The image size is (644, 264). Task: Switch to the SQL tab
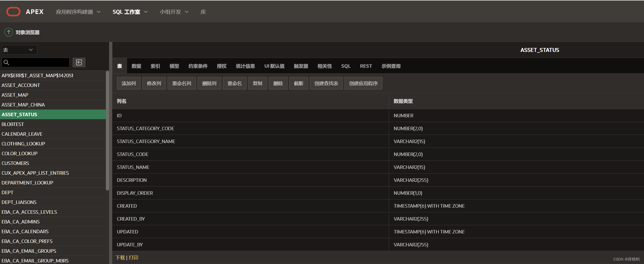click(x=346, y=66)
